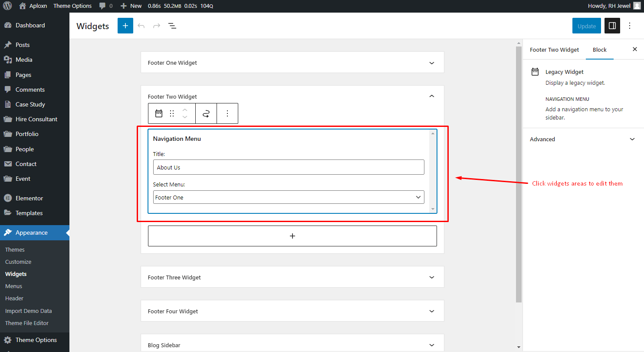Screen dimensions: 644x352
Task: Collapse the Footer Two Widget area
Action: tap(431, 96)
